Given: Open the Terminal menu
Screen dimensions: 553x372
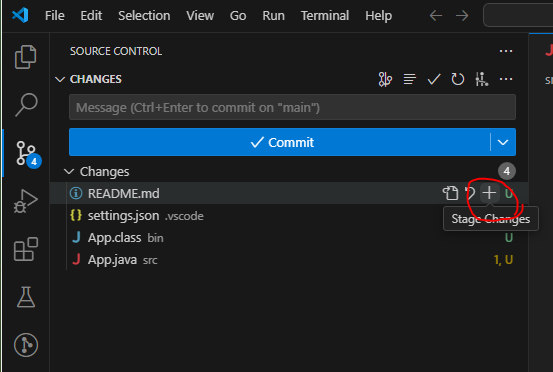Looking at the screenshot, I should (x=325, y=16).
